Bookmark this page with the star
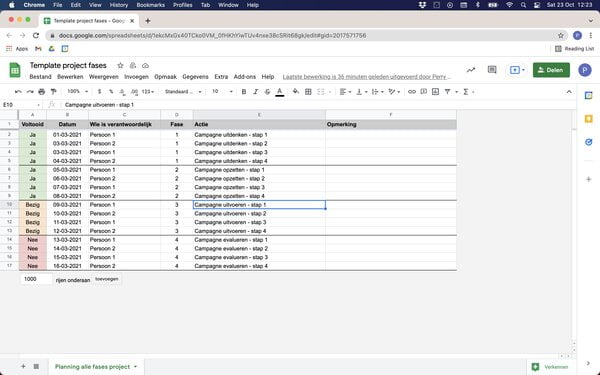Screen dimensions: 600x375 coord(561,36)
